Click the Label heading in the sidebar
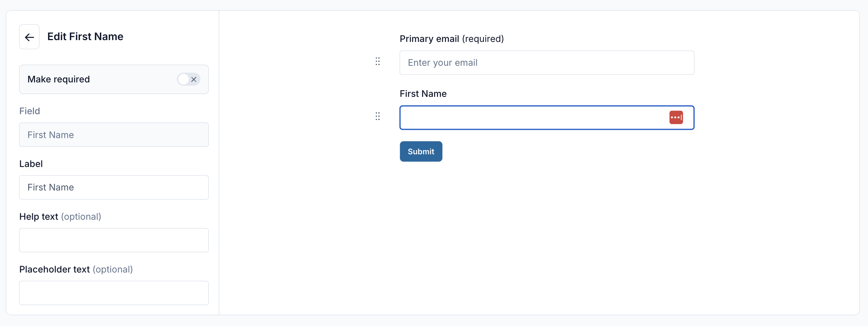 coord(31,164)
